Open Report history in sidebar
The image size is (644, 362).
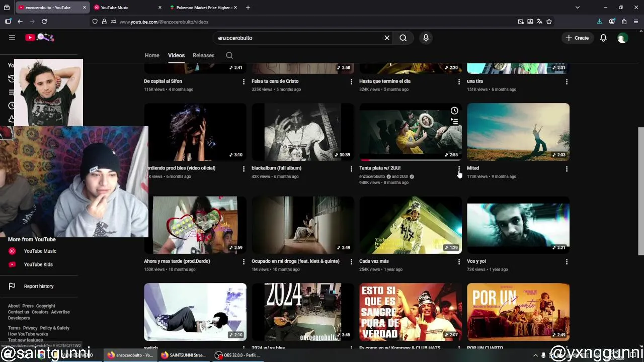pos(39,286)
